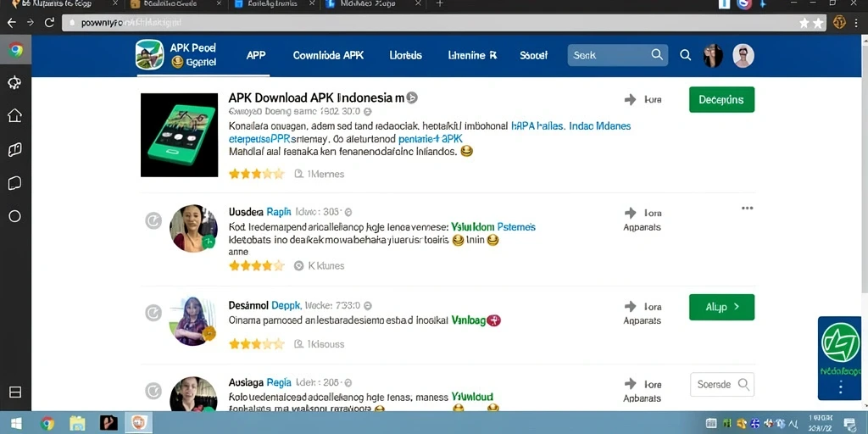
Task: Click the circle icon in left sidebar
Action: 14,216
